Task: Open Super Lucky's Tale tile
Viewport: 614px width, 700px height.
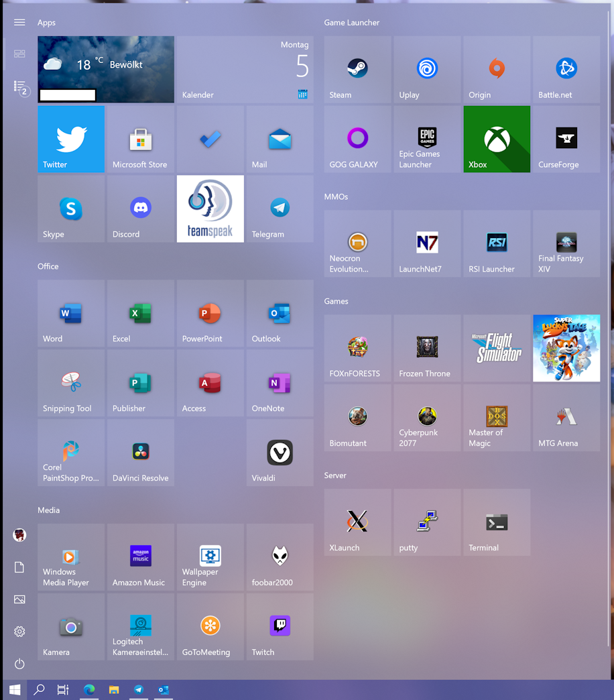Action: tap(566, 348)
